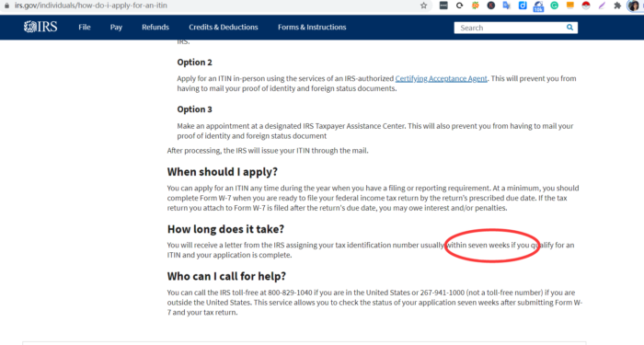The height and width of the screenshot is (345, 644).
Task: Bookmark this page with the star icon
Action: click(423, 6)
